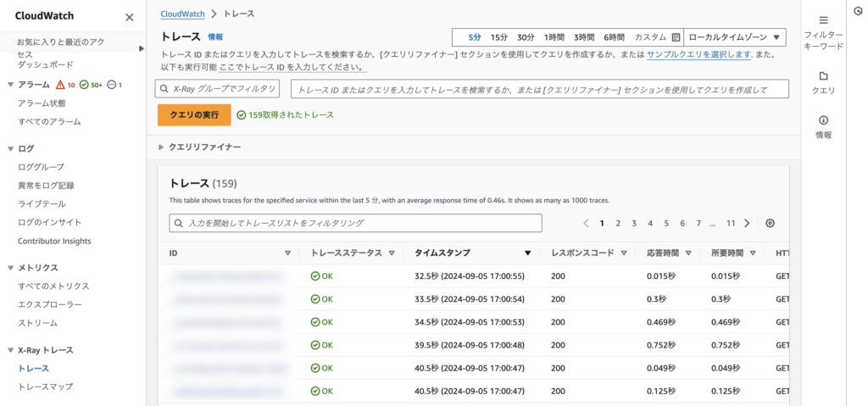This screenshot has width=868, height=406.
Task: Sort by 応答時間 column arrow
Action: (688, 253)
